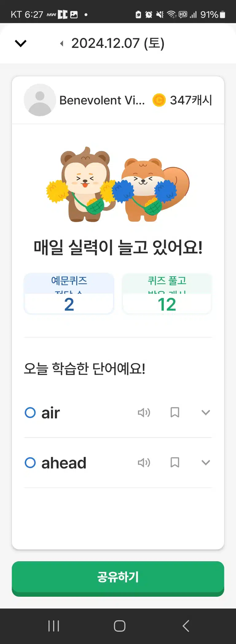Expand details for the word ahead
This screenshot has height=644, width=236.
tap(206, 462)
